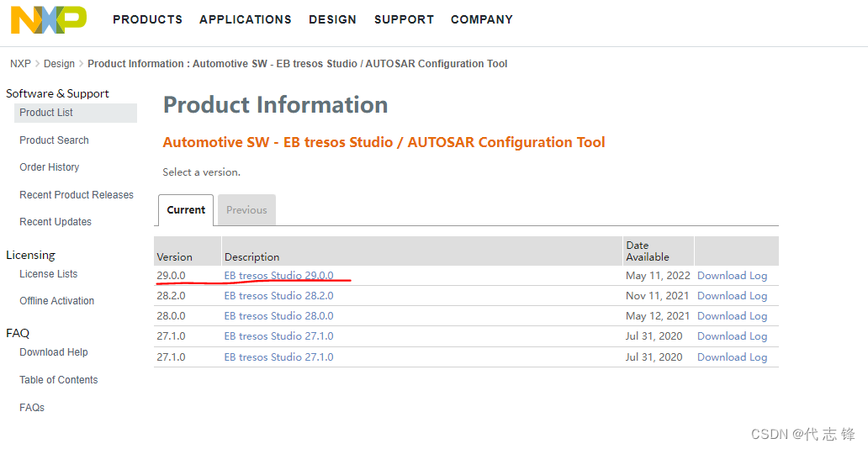
Task: Open the APPLICATIONS menu
Action: (246, 19)
